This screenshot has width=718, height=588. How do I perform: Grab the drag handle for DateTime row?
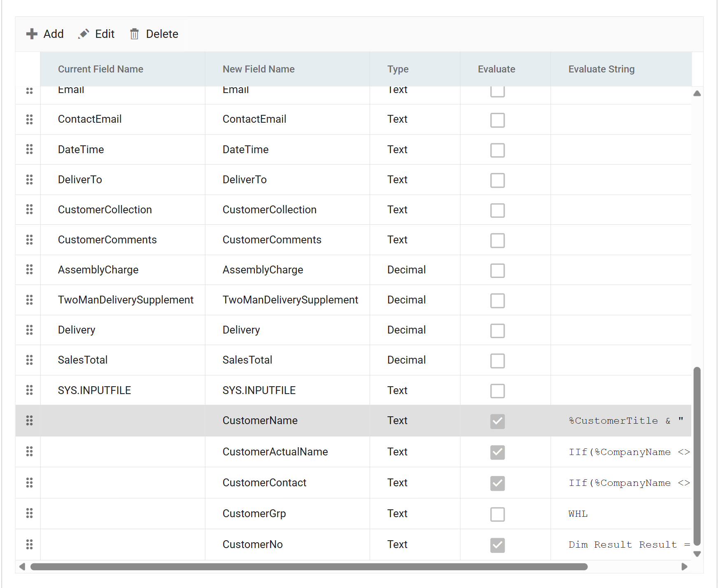tap(29, 149)
